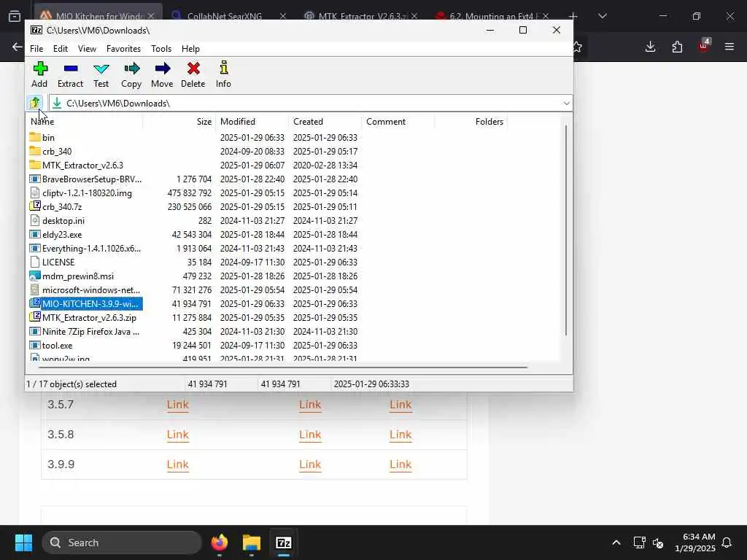Open Firefox downloads panel icon
Image resolution: width=747 pixels, height=560 pixels.
(x=650, y=47)
